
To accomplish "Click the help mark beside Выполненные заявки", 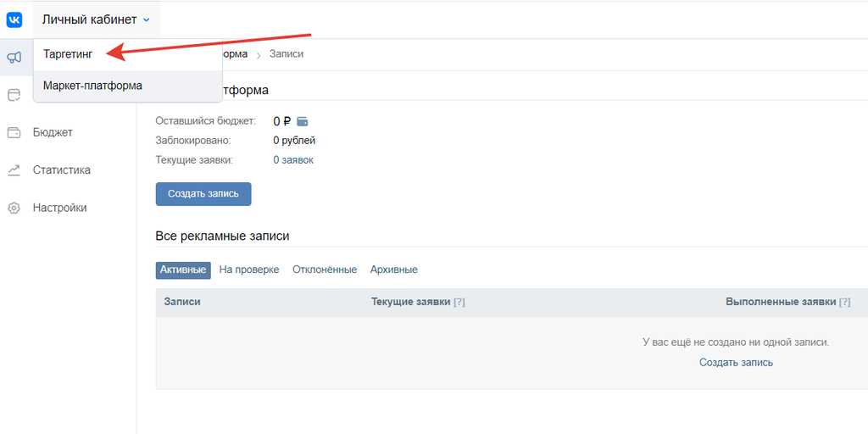I will point(844,302).
